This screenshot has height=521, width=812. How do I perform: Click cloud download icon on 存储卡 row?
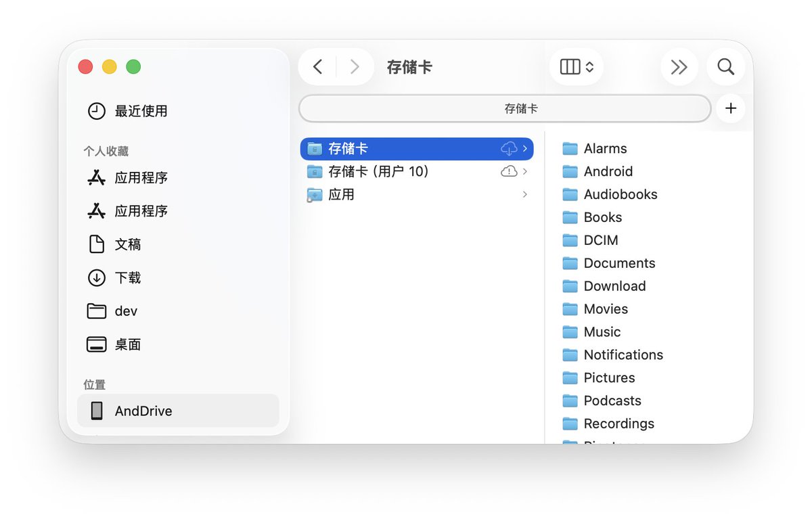pyautogui.click(x=509, y=148)
